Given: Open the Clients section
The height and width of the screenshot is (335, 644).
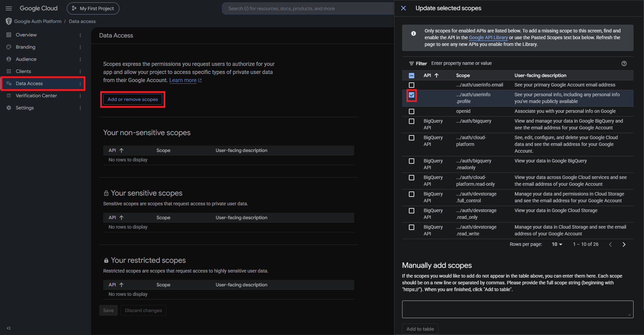Looking at the screenshot, I should click(x=23, y=71).
